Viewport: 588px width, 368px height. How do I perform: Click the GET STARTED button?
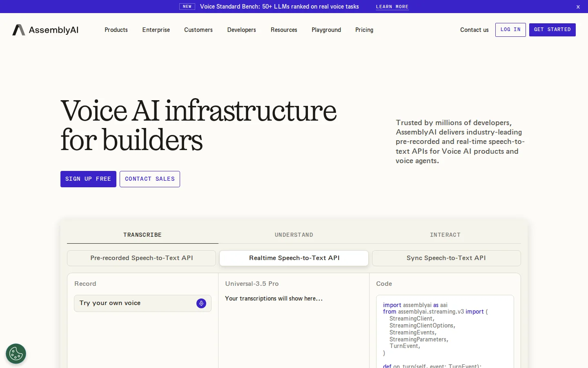(x=552, y=30)
